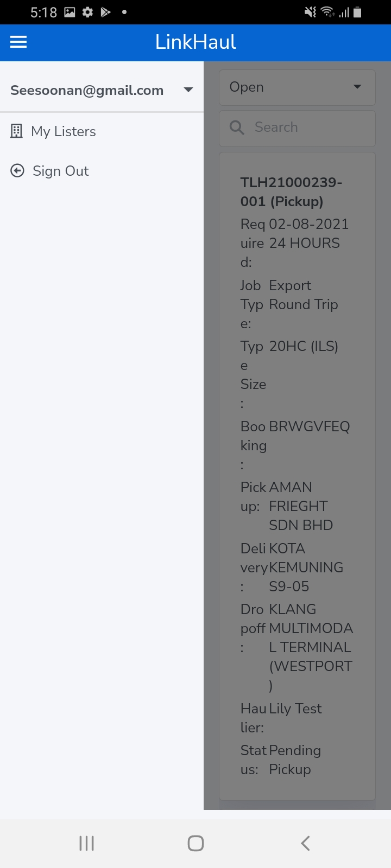Click the Sign Out arrow icon
The height and width of the screenshot is (868, 391).
tap(17, 171)
